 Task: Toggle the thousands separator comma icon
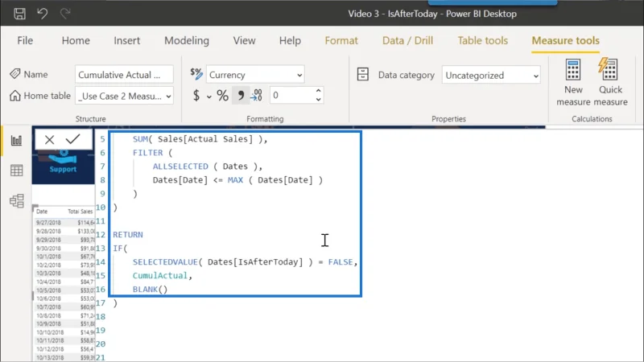click(x=241, y=96)
